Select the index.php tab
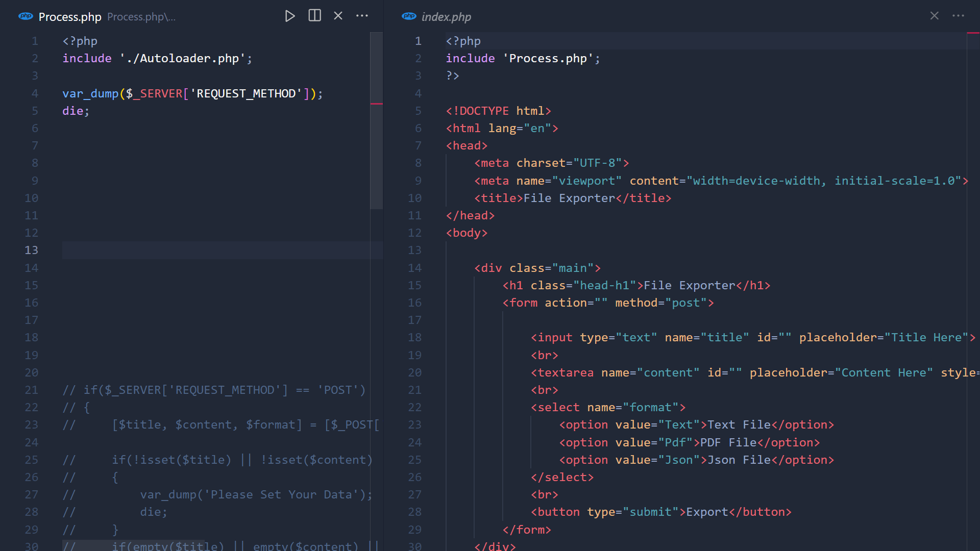Screen dimensions: 980x551 coord(446,17)
